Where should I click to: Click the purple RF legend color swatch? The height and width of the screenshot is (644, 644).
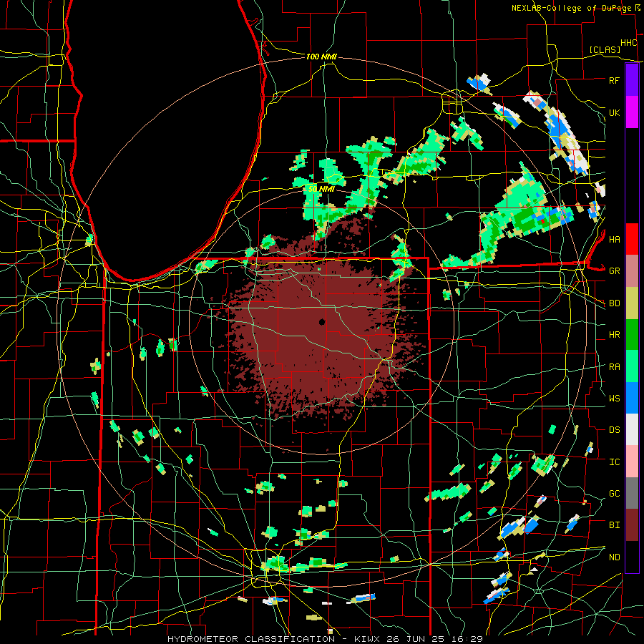pyautogui.click(x=632, y=80)
